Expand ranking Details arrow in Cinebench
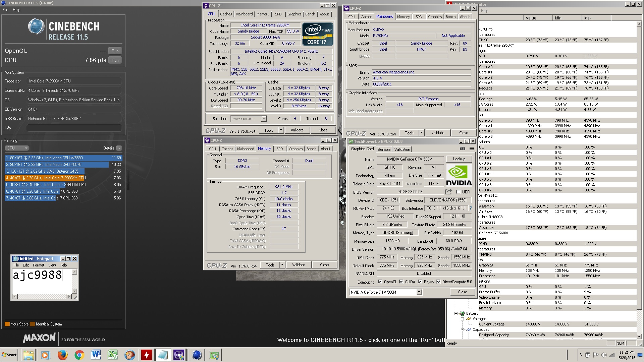This screenshot has width=644, height=362. pos(119,148)
